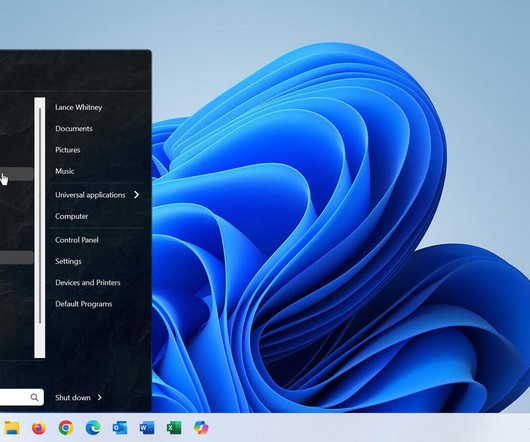Open the Lance Whitney user folder
Screen dimensions: 530x442
pyautogui.click(x=78, y=107)
